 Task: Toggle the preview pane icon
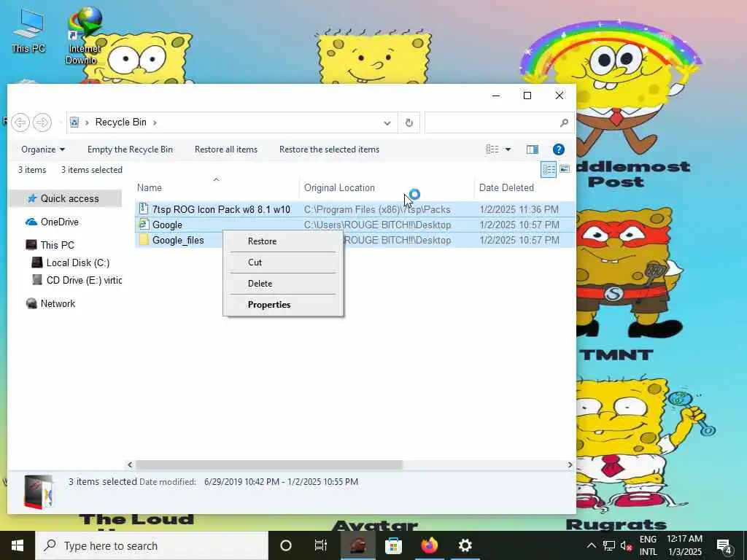coord(532,149)
